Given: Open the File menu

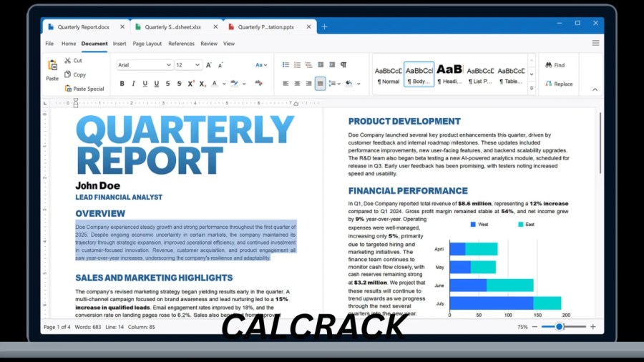Looking at the screenshot, I should pos(49,44).
